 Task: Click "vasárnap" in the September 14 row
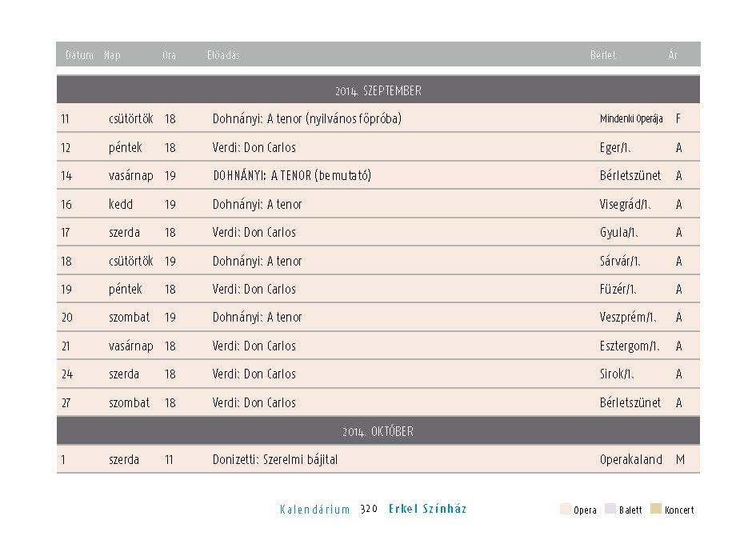point(131,175)
